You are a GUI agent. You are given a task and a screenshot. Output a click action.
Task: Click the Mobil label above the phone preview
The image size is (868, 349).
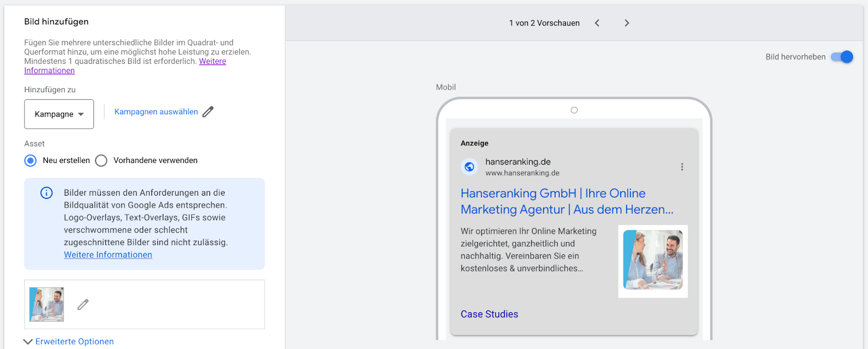446,87
